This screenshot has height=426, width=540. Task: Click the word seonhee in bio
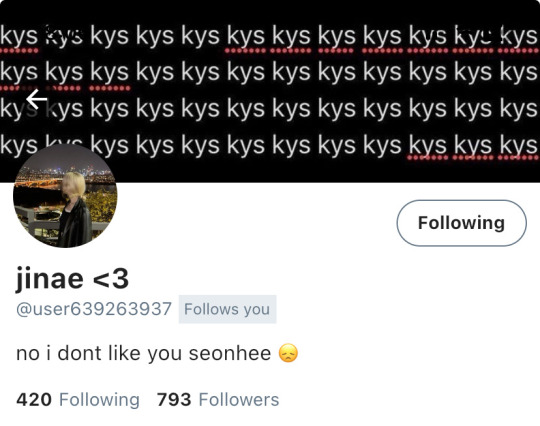230,353
